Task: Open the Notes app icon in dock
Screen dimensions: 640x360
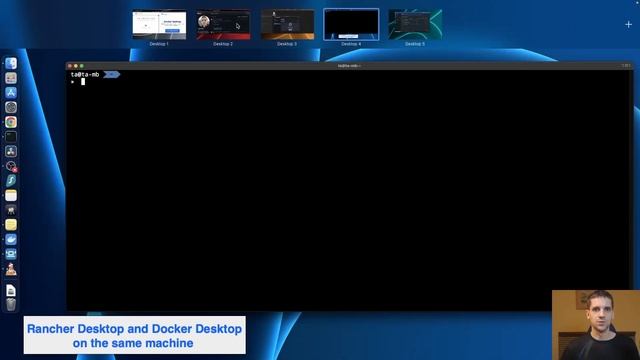Action: (x=11, y=196)
